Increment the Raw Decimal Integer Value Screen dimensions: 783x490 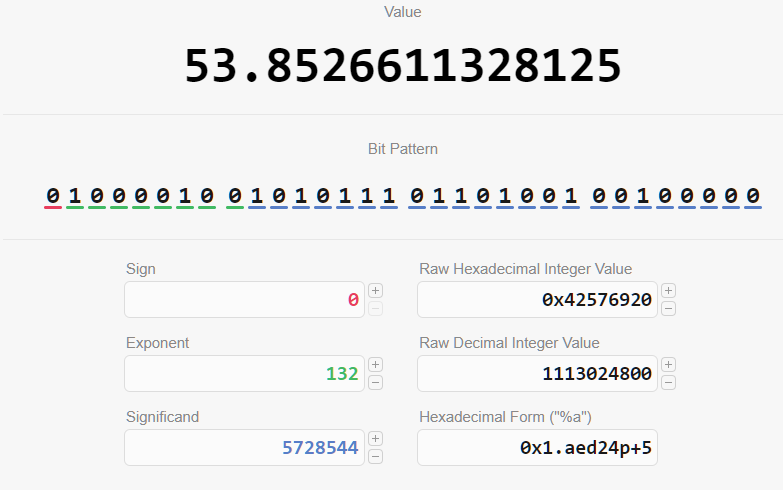point(669,365)
